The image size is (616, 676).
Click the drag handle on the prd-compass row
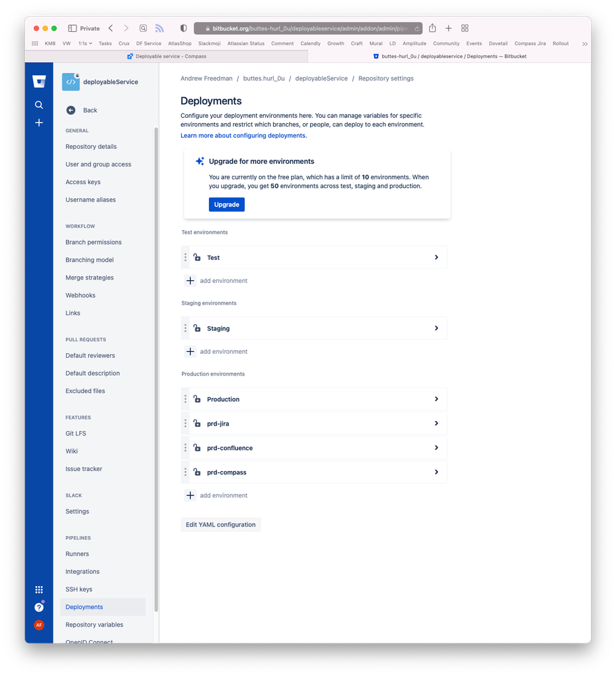pos(185,472)
